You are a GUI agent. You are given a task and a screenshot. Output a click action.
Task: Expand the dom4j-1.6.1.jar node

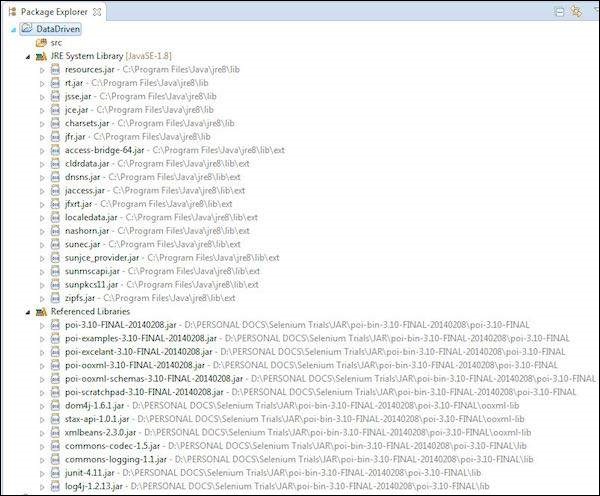click(x=42, y=406)
